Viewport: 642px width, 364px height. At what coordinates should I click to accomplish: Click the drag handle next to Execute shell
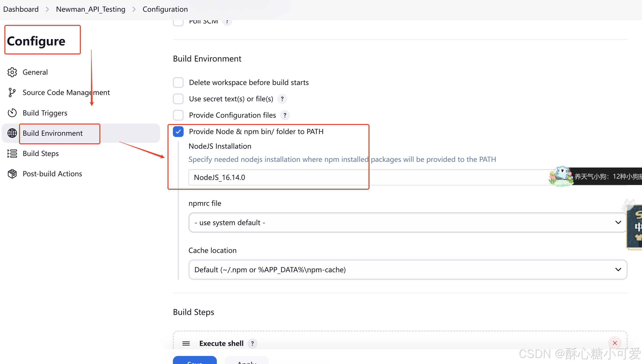pos(186,343)
